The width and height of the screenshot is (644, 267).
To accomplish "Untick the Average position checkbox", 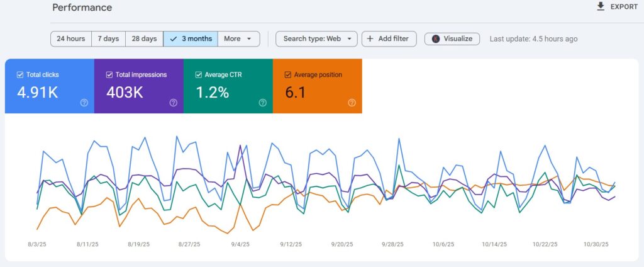I will click(289, 75).
